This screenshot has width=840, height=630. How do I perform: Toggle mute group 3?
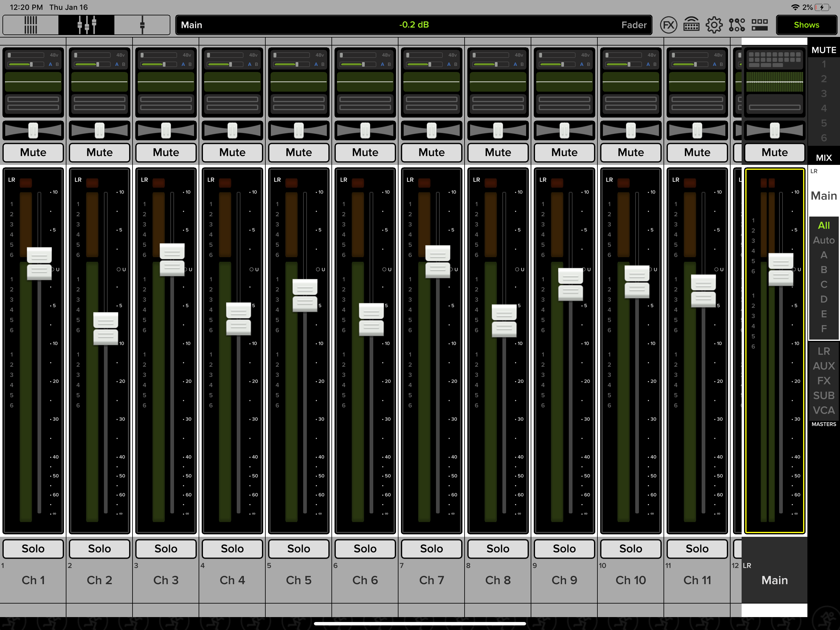point(823,94)
